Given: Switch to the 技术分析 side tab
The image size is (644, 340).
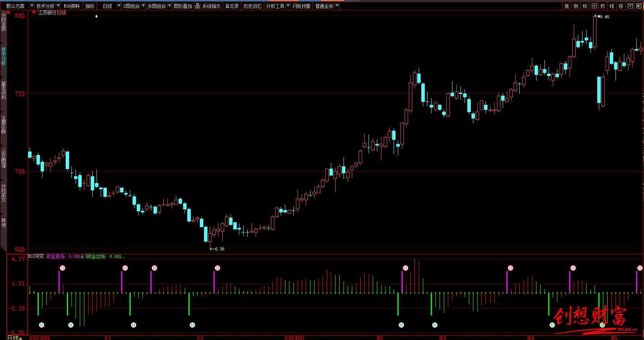Looking at the screenshot, I should point(3,56).
